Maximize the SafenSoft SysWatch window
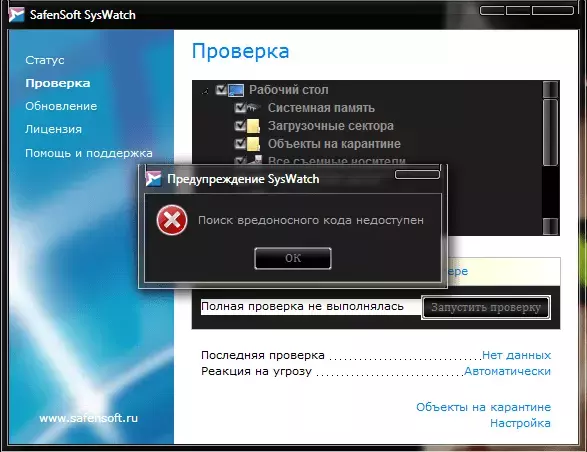This screenshot has height=452, width=587. 518,10
